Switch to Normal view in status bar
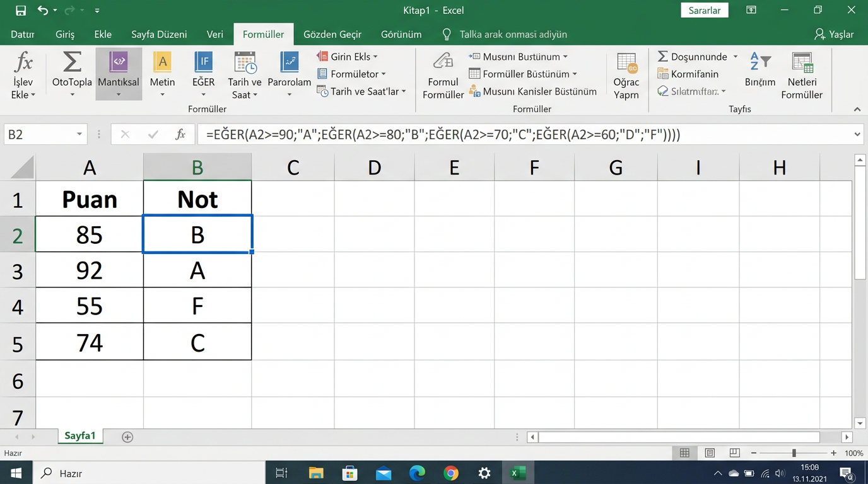 click(x=684, y=453)
